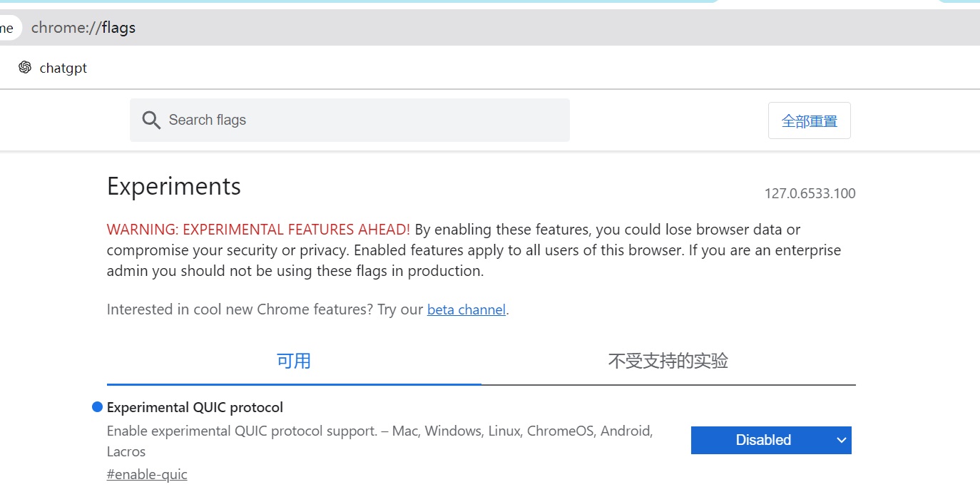Click the version number 127.0.6533.100
This screenshot has height=487, width=980.
point(810,193)
